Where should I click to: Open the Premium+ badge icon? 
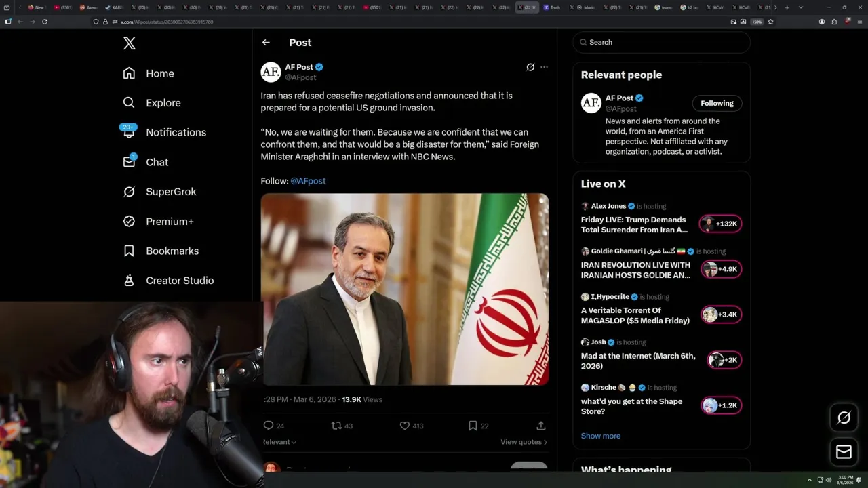(129, 221)
